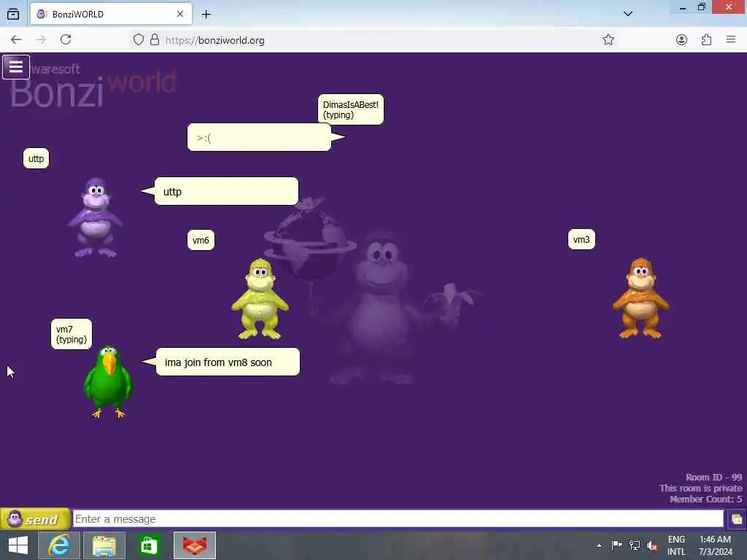This screenshot has height=560, width=747.
Task: Switch the ENG INTL input language
Action: 676,545
